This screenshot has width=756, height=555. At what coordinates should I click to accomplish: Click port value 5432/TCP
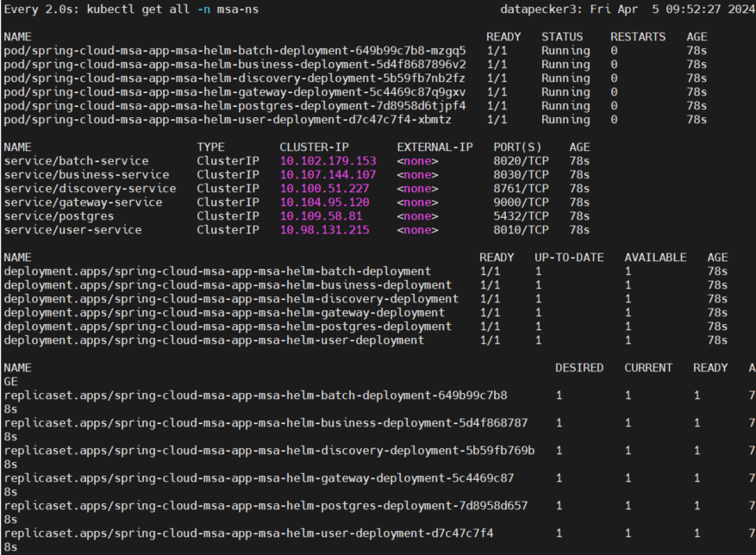pyautogui.click(x=521, y=216)
